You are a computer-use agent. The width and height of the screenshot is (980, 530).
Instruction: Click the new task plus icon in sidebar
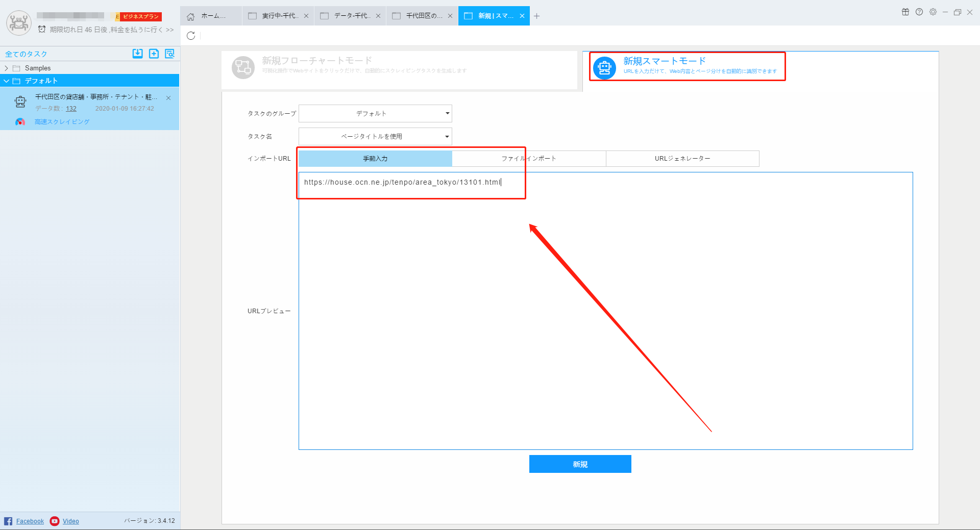(x=154, y=54)
